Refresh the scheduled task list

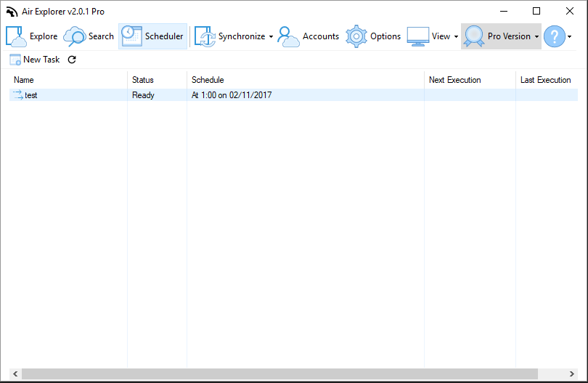[x=72, y=60]
